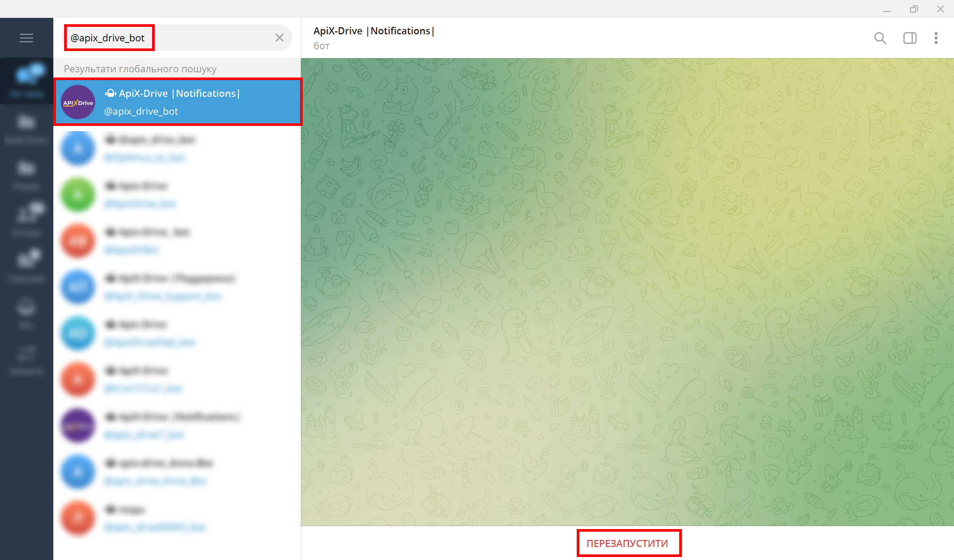Click the "бот" status under the chat title
This screenshot has width=954, height=560.
[x=321, y=46]
